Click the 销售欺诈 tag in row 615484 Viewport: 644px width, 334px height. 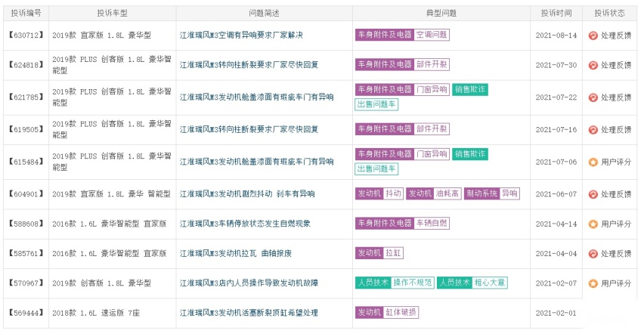click(470, 154)
